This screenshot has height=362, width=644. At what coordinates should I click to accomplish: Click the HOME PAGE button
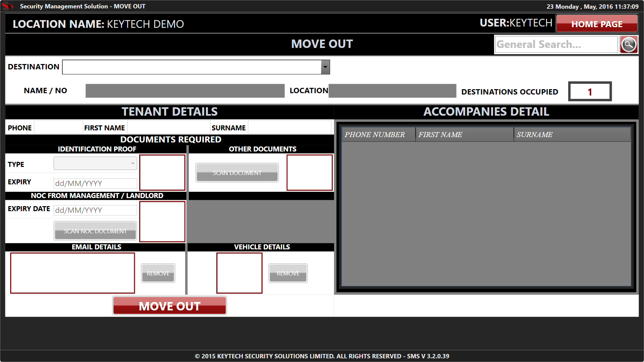click(597, 24)
